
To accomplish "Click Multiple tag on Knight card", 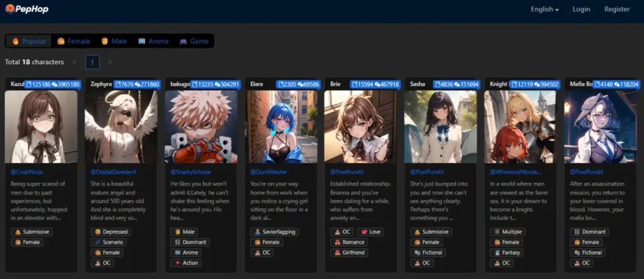I will (x=508, y=232).
